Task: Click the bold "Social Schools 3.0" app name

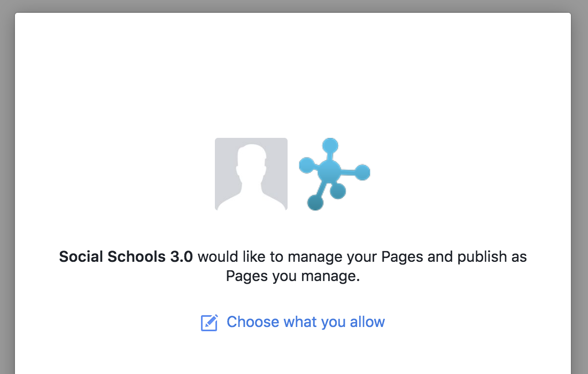Action: tap(126, 257)
